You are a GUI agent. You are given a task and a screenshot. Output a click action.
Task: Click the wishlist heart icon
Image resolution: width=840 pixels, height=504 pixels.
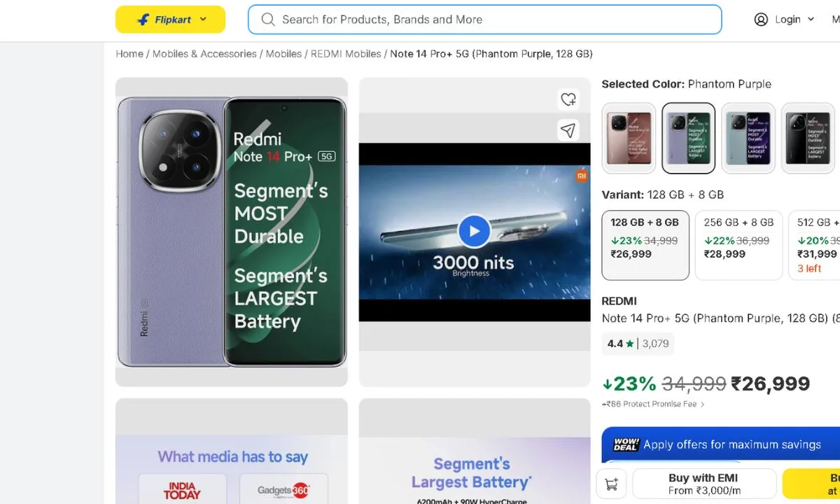click(568, 99)
